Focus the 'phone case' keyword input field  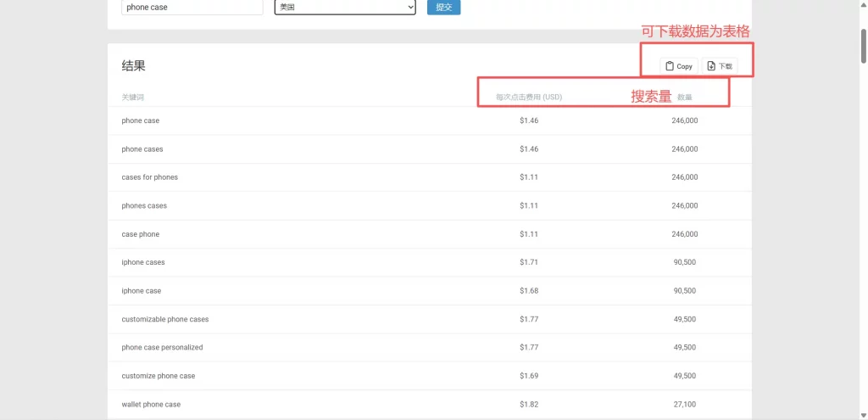coord(192,7)
